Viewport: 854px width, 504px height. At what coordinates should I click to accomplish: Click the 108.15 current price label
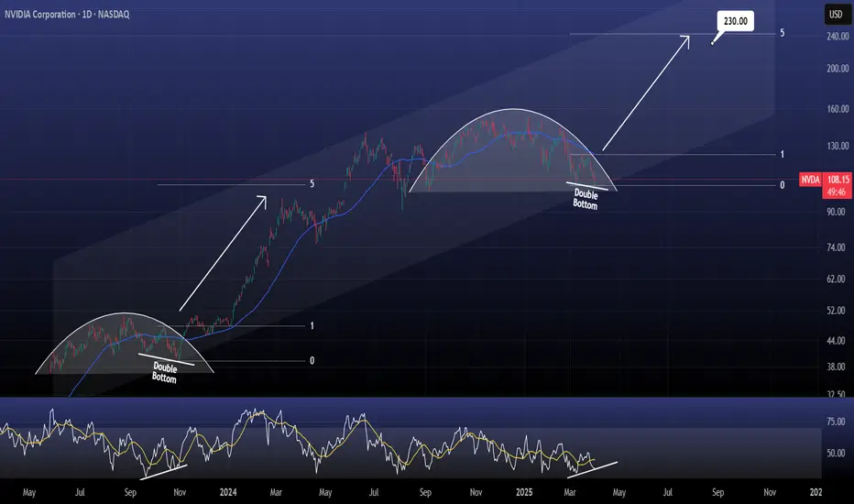point(838,180)
